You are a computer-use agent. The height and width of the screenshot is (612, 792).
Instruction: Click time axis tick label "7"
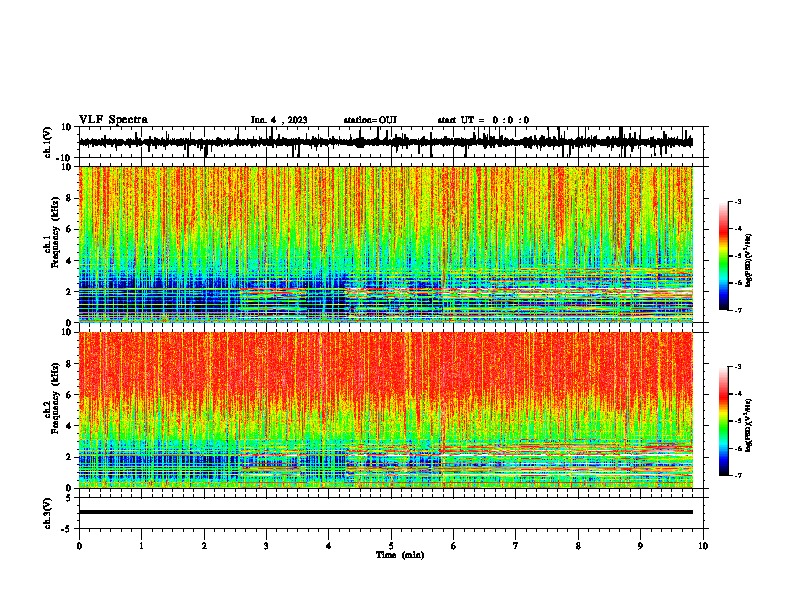(516, 546)
